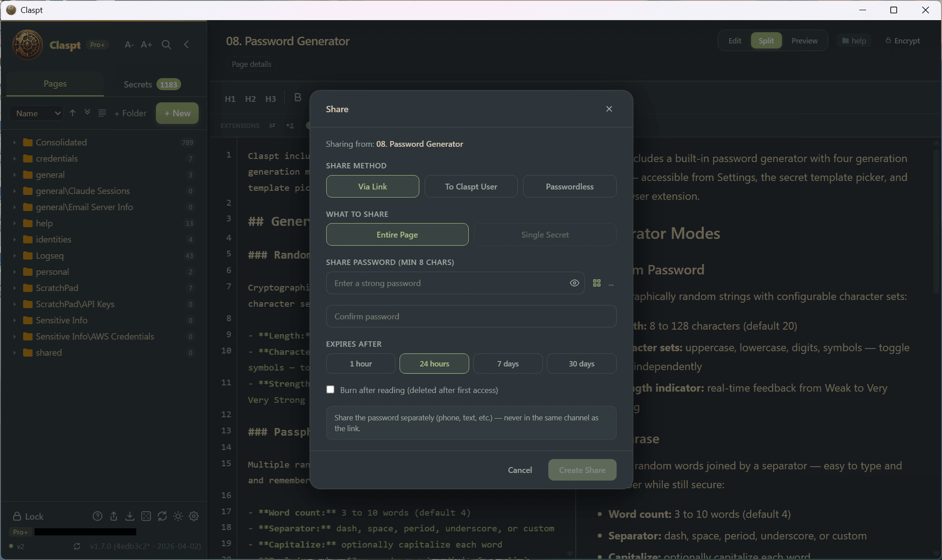Insert H1 heading from toolbar
Image resolution: width=942 pixels, height=560 pixels.
click(230, 99)
